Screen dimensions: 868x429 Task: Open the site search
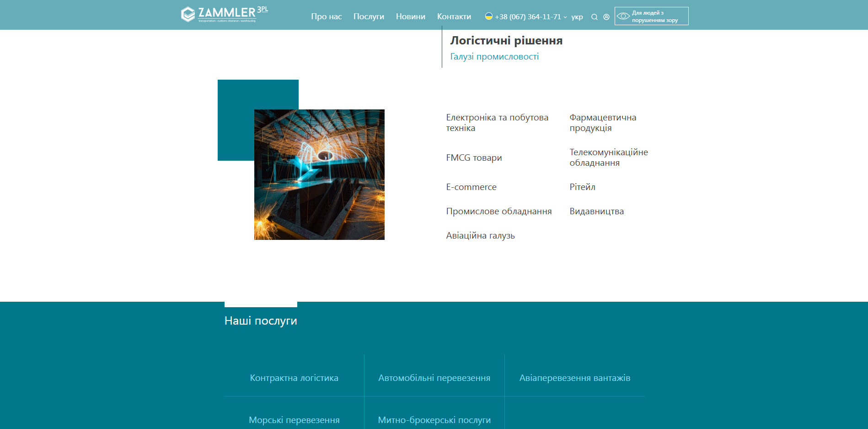tap(594, 16)
